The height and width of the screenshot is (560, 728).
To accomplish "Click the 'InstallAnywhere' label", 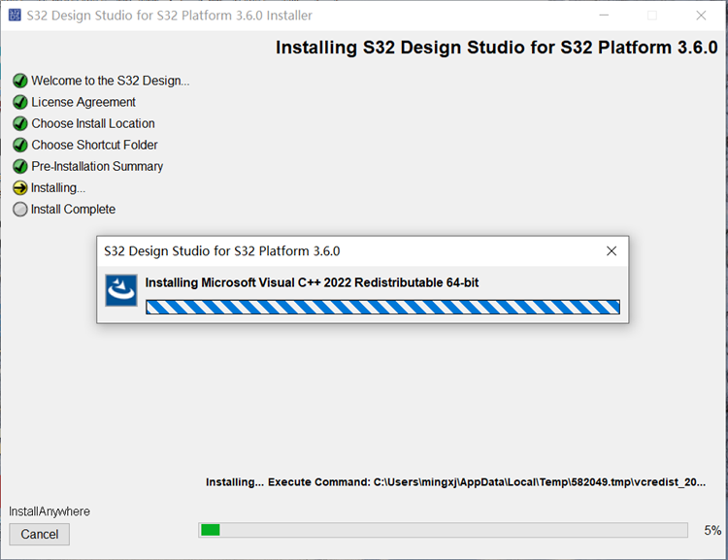I will coord(50,511).
